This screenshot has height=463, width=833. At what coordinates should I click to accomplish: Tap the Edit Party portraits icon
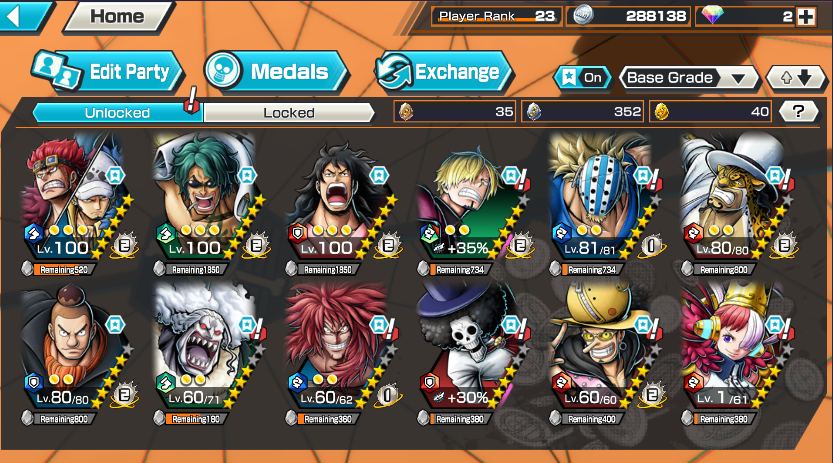56,71
